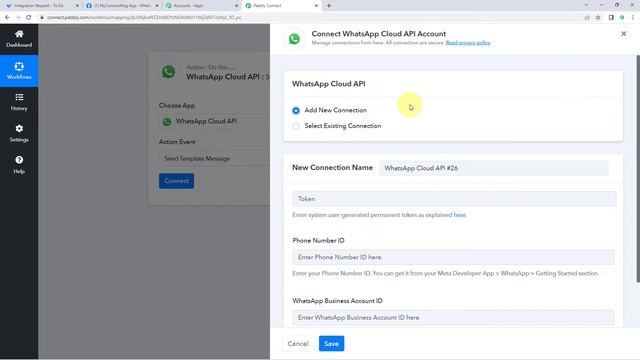The height and width of the screenshot is (360, 640).
Task: Open the tab search chevron in browser
Action: (x=586, y=5)
